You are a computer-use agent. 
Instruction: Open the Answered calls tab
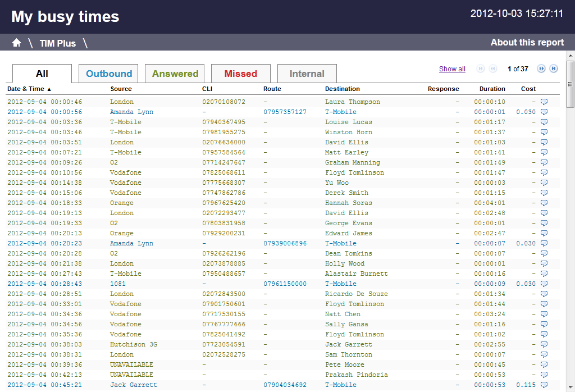[175, 74]
